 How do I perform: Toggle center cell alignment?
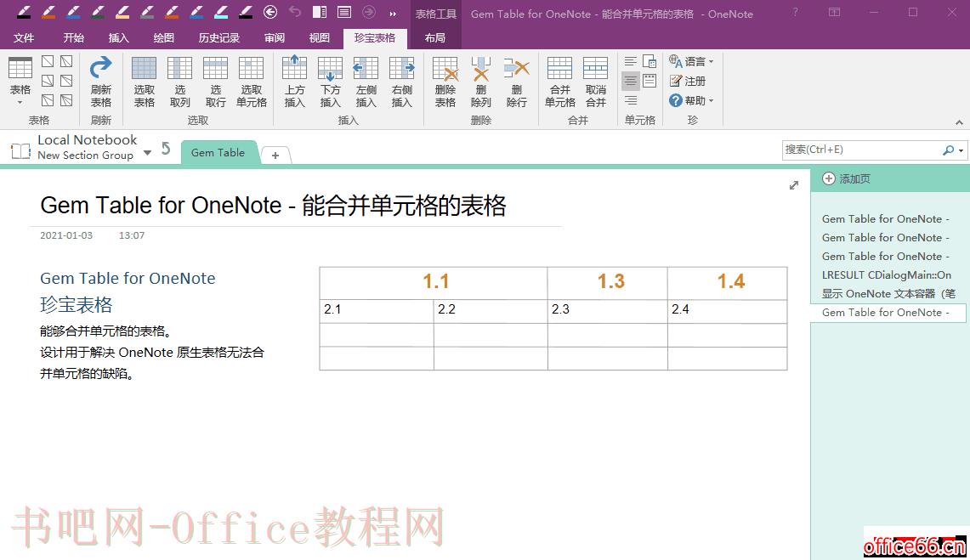click(631, 81)
